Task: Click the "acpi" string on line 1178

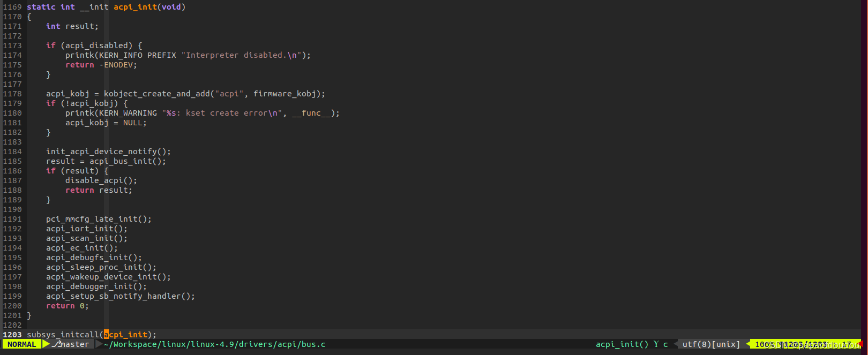Action: click(x=229, y=94)
